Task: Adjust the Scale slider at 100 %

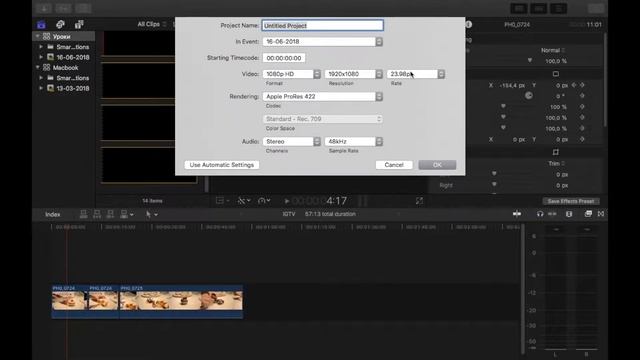Action: pos(503,107)
